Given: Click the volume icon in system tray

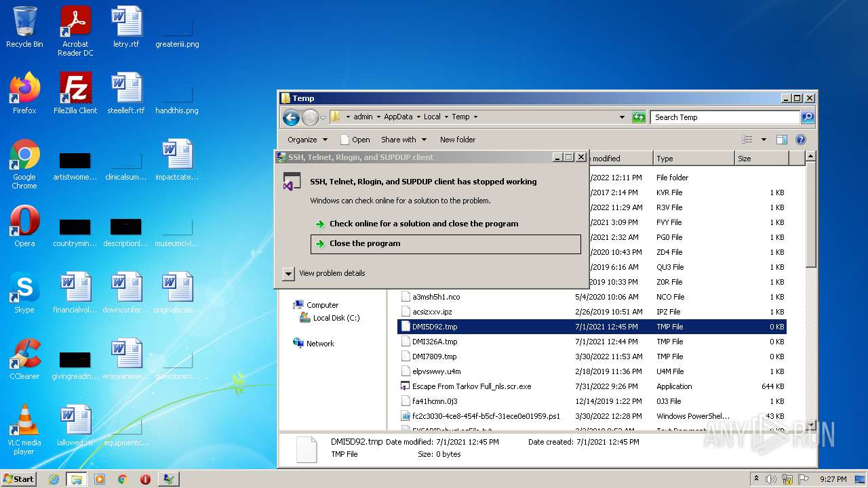Looking at the screenshot, I should pyautogui.click(x=772, y=479).
